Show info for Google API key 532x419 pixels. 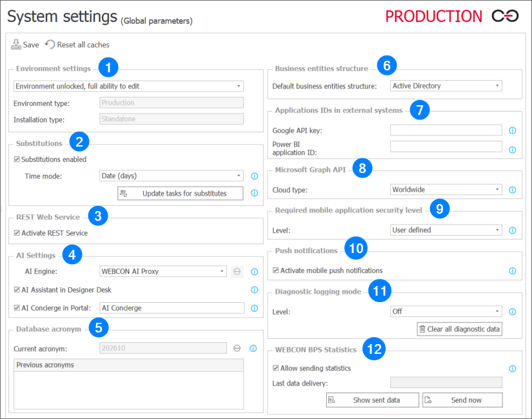tap(512, 130)
